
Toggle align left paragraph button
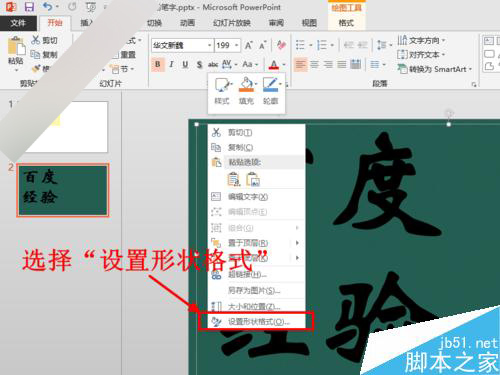click(300, 64)
